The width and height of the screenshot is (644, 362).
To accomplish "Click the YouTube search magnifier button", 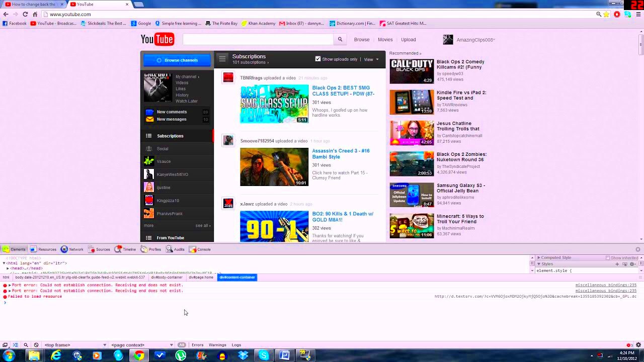I will (340, 39).
